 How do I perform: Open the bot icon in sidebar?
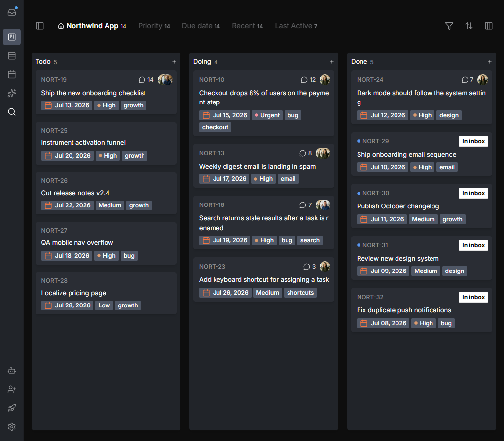point(12,371)
